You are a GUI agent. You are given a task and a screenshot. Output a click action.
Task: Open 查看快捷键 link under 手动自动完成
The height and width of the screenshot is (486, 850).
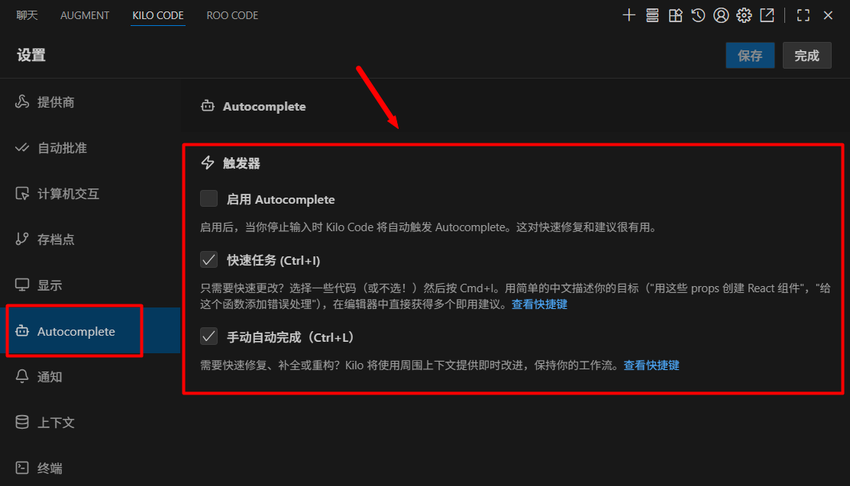(652, 365)
